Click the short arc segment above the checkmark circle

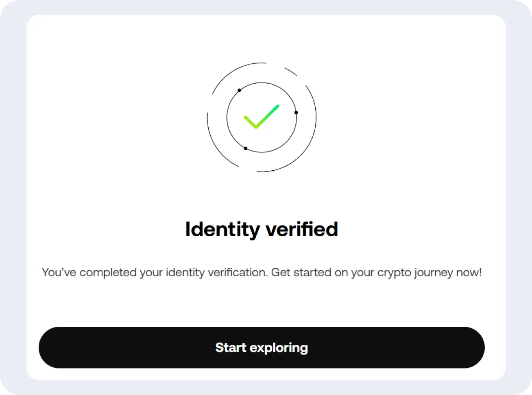point(290,71)
